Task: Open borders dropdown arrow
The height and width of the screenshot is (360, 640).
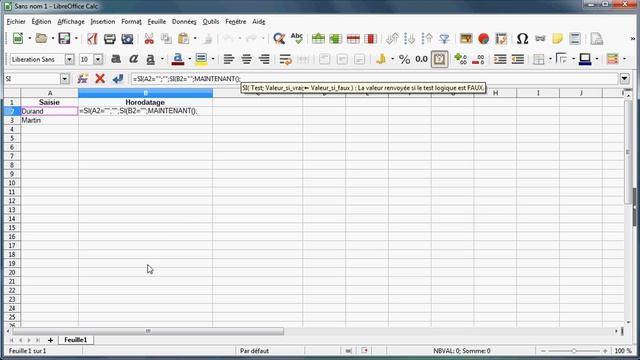Action: click(x=550, y=59)
